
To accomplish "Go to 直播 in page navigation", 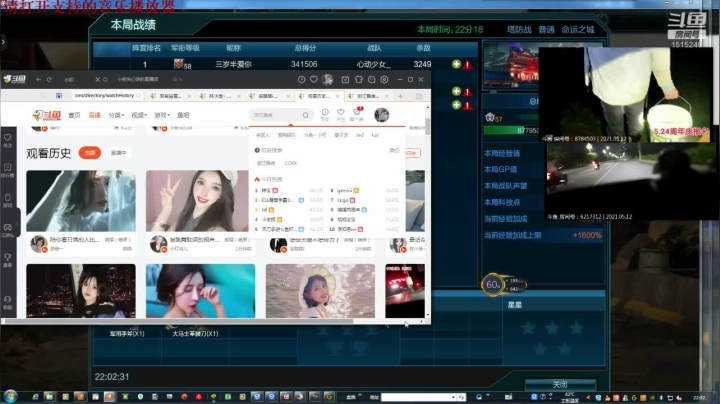I will click(95, 115).
